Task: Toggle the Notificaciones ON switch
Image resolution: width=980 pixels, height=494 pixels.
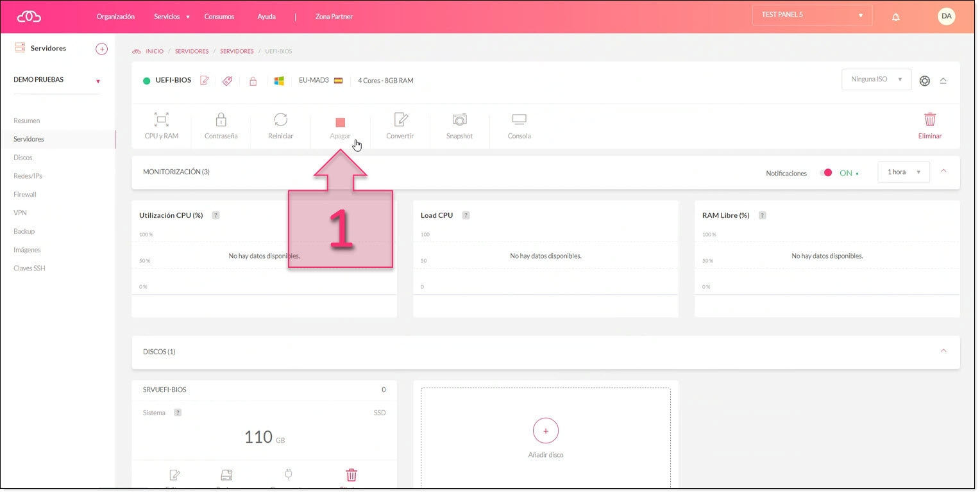Action: coord(826,173)
